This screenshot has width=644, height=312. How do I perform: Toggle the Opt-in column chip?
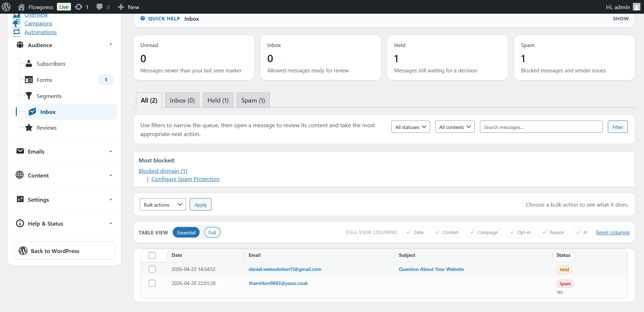coord(520,232)
